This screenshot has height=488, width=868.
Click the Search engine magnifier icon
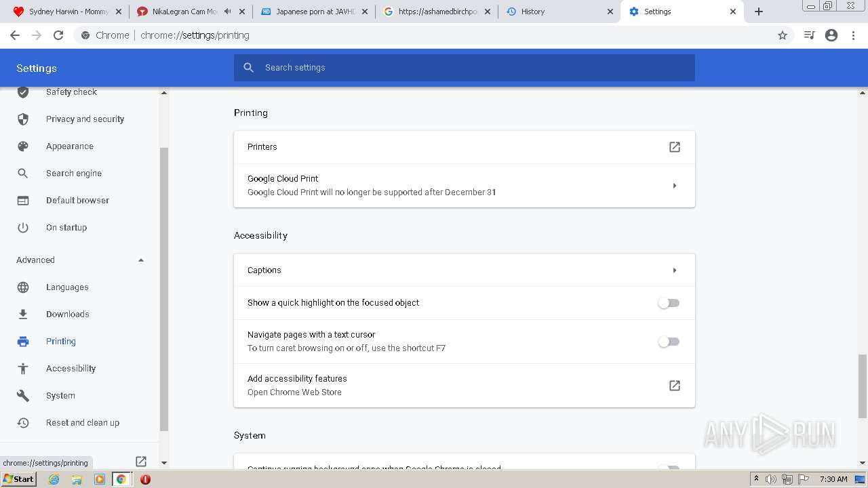point(23,174)
